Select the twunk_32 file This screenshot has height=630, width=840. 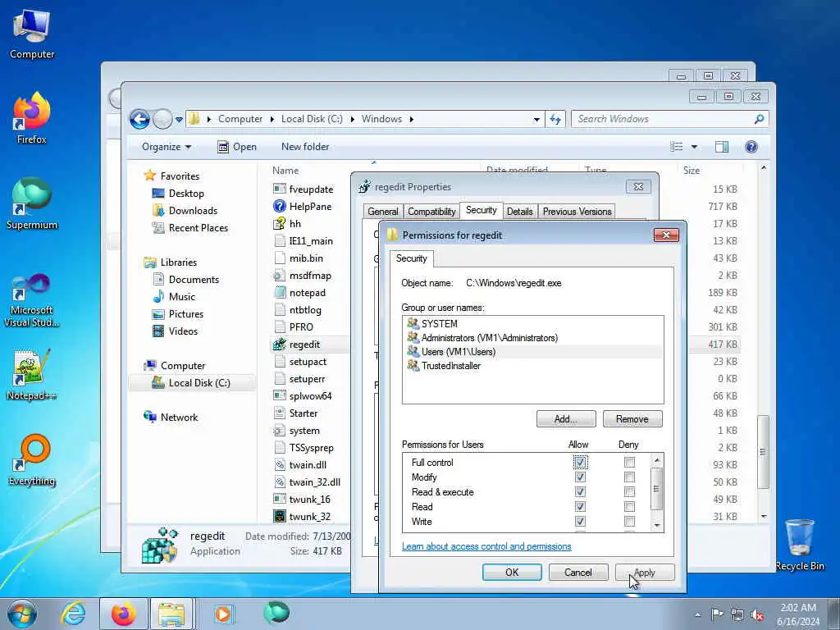309,517
